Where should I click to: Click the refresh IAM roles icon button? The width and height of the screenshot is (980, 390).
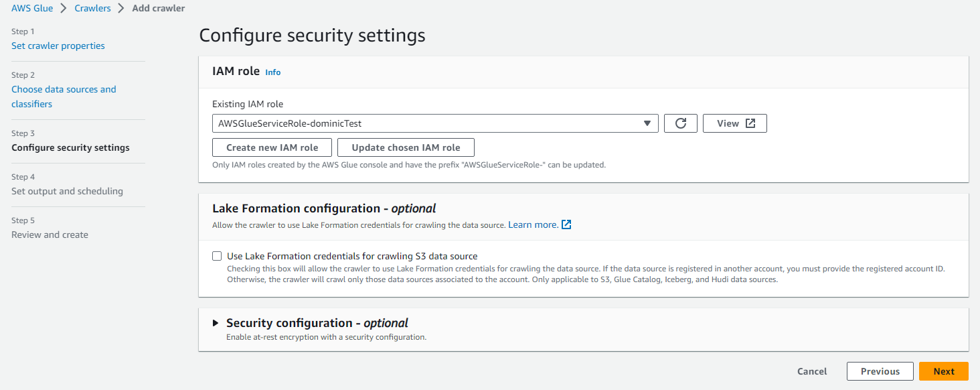click(681, 123)
